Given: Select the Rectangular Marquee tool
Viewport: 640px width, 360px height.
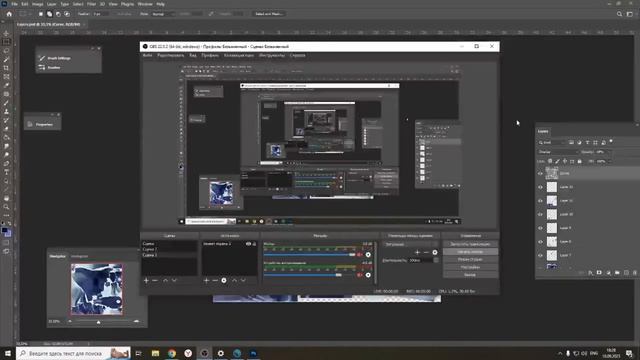Looking at the screenshot, I should click(x=6, y=42).
